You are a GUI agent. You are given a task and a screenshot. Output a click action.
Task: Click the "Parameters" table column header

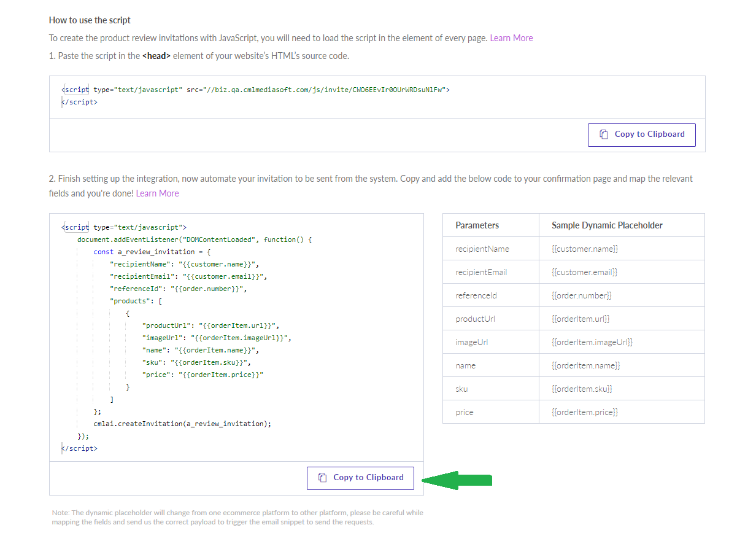(491, 225)
